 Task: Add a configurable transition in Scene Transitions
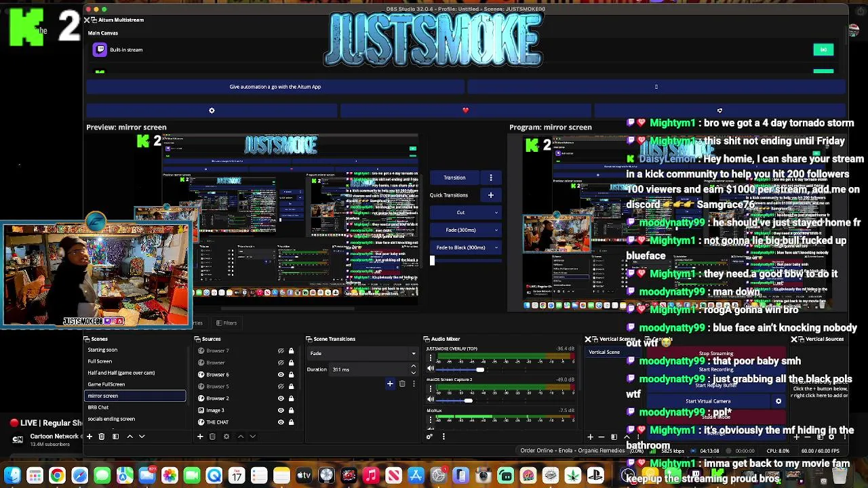(x=390, y=384)
